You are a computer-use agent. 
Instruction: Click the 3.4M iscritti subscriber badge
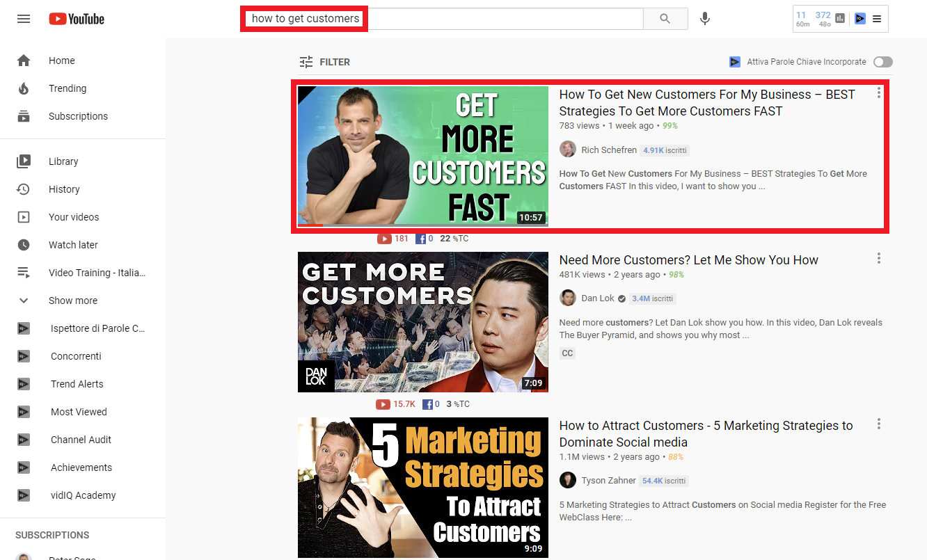point(653,298)
